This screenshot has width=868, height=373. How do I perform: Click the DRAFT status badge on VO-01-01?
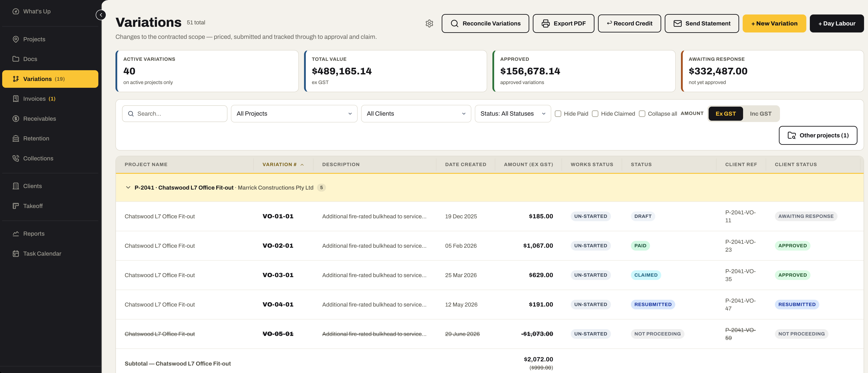[643, 217]
